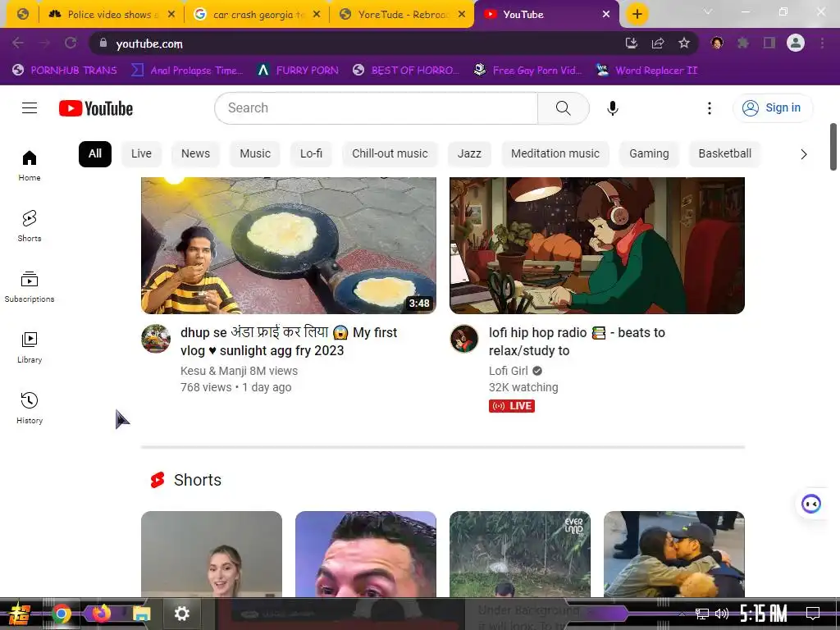The width and height of the screenshot is (840, 630).
Task: Bookmark this page with the star
Action: (x=684, y=43)
